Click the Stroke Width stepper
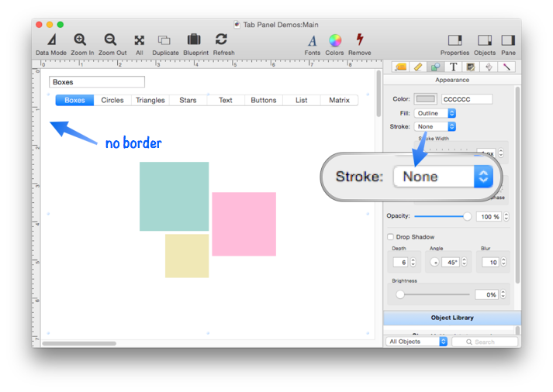553x392 pixels. pyautogui.click(x=501, y=153)
